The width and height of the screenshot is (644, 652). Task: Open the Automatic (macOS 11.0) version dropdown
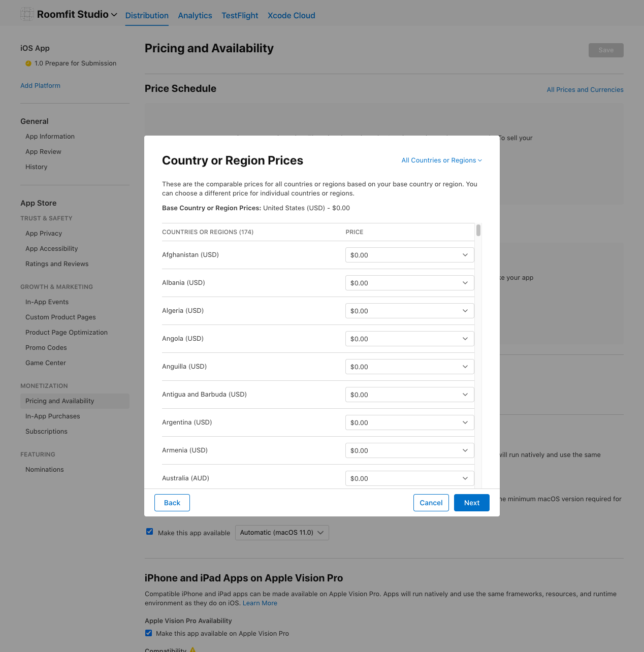pyautogui.click(x=282, y=533)
